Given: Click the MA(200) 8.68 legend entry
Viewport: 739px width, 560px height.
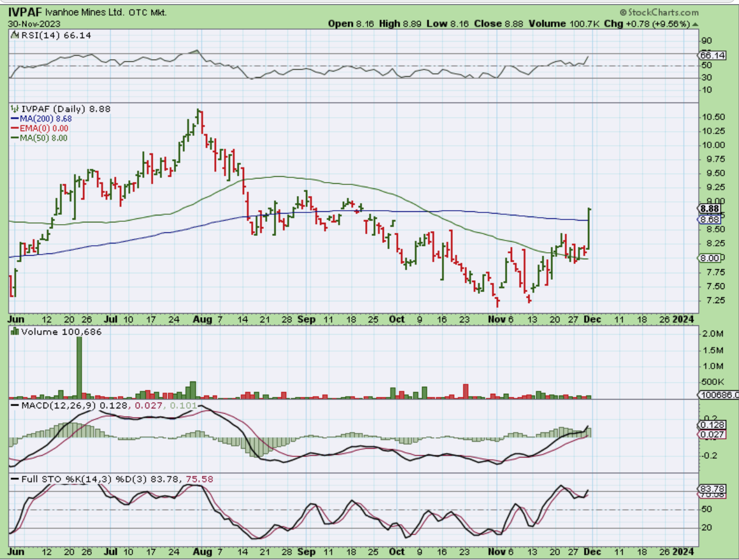Looking at the screenshot, I should click(46, 119).
